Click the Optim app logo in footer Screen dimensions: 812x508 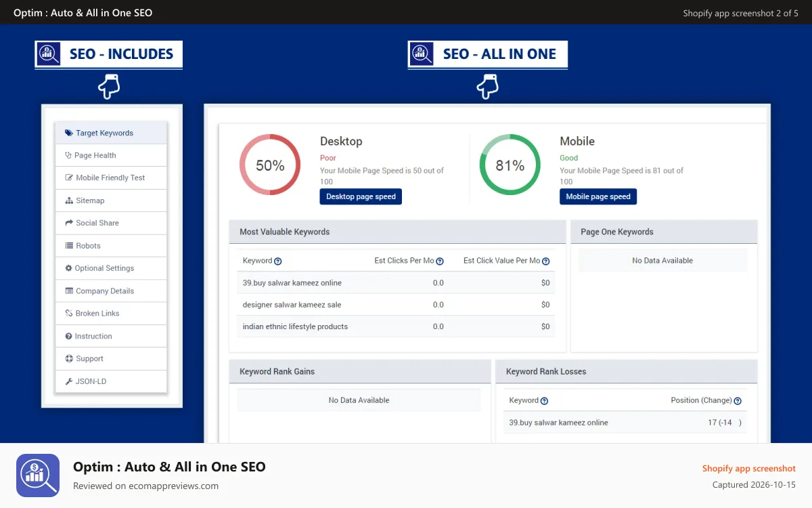pos(38,475)
